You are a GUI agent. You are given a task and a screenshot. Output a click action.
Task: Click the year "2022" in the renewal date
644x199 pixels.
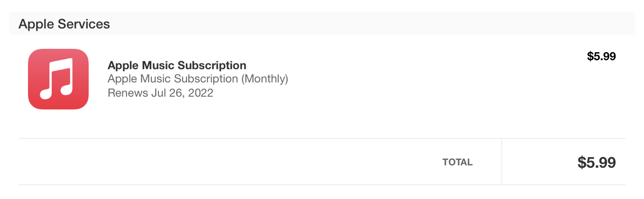click(x=201, y=92)
